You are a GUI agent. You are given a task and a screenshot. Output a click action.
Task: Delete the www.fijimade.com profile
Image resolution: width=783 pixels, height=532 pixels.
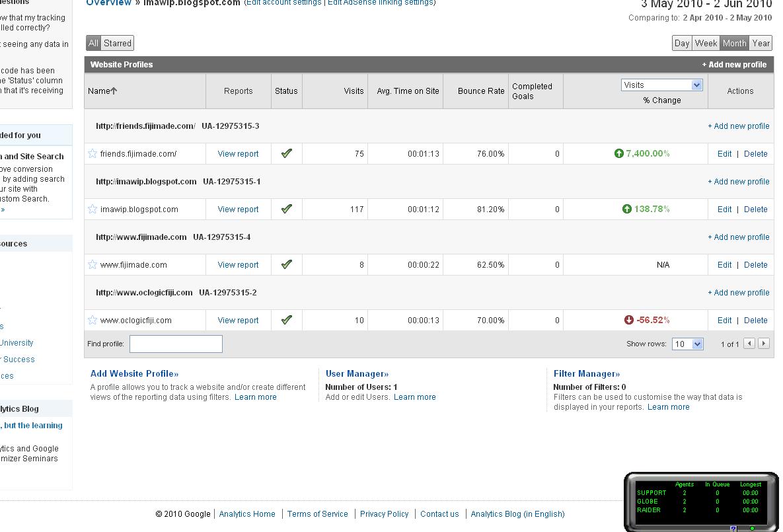click(x=755, y=265)
